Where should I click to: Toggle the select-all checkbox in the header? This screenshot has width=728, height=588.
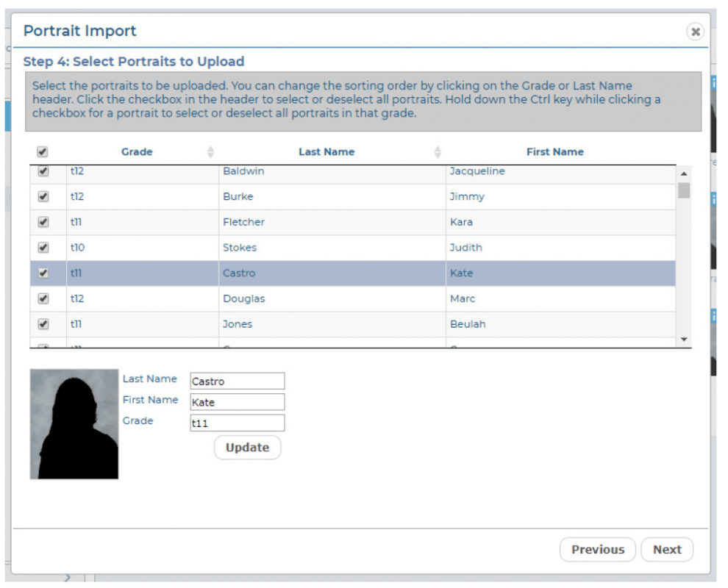(x=43, y=152)
